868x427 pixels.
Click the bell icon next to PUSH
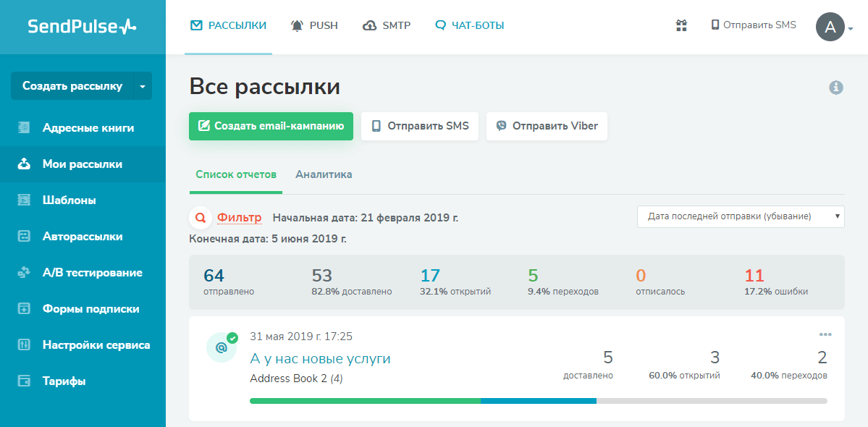(298, 25)
